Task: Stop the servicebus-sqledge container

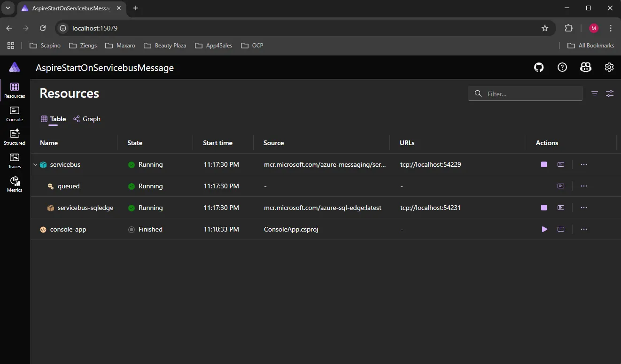Action: [544, 208]
